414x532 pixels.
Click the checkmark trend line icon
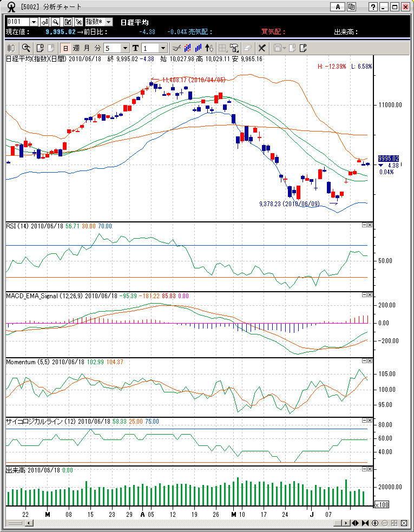pos(176,48)
